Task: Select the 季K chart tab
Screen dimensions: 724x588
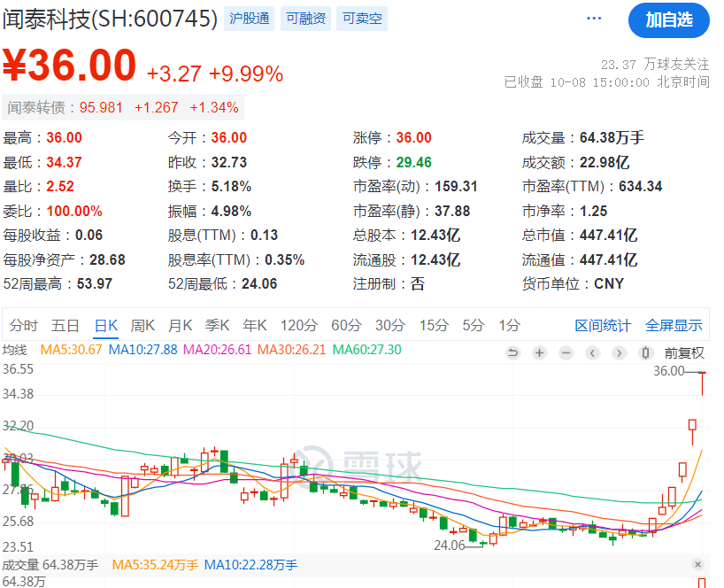Action: coord(218,326)
